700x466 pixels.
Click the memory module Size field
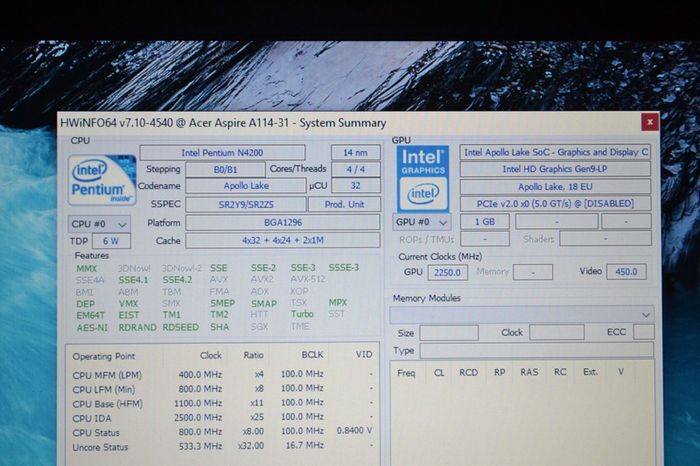click(x=449, y=333)
